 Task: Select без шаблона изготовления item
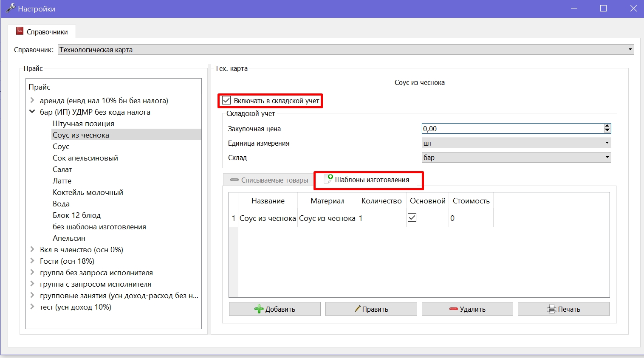coord(99,227)
